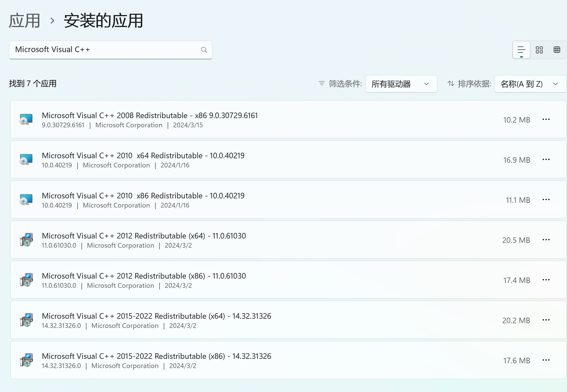Viewport: 567px width, 392px height.
Task: Open more options for Visual C++ 2010 x64
Action: coord(546,159)
